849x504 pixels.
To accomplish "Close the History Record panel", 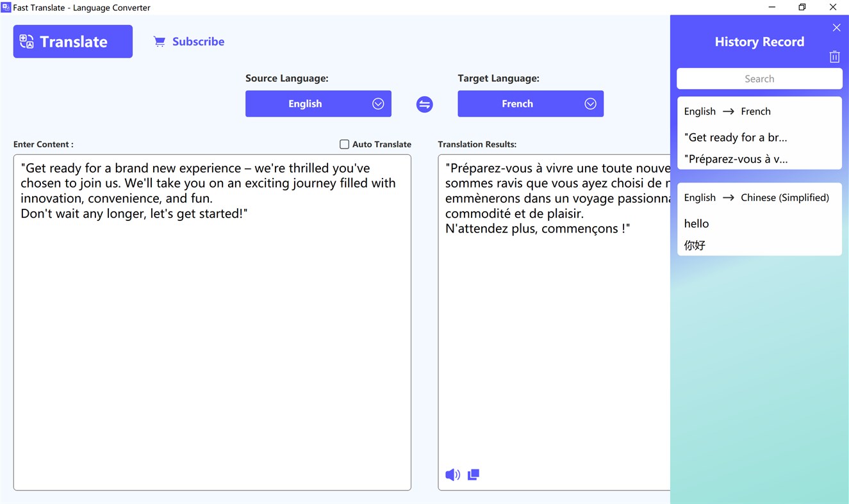I will point(837,28).
